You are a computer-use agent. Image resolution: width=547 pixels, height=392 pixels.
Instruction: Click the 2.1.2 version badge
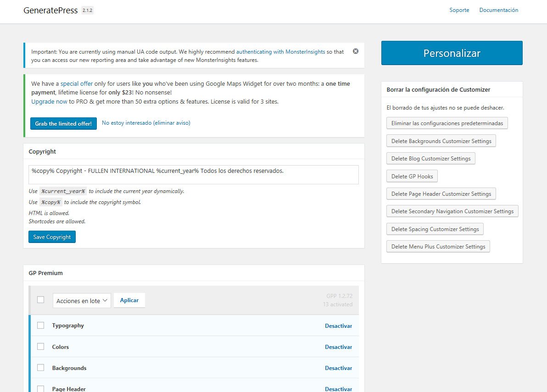tap(88, 11)
